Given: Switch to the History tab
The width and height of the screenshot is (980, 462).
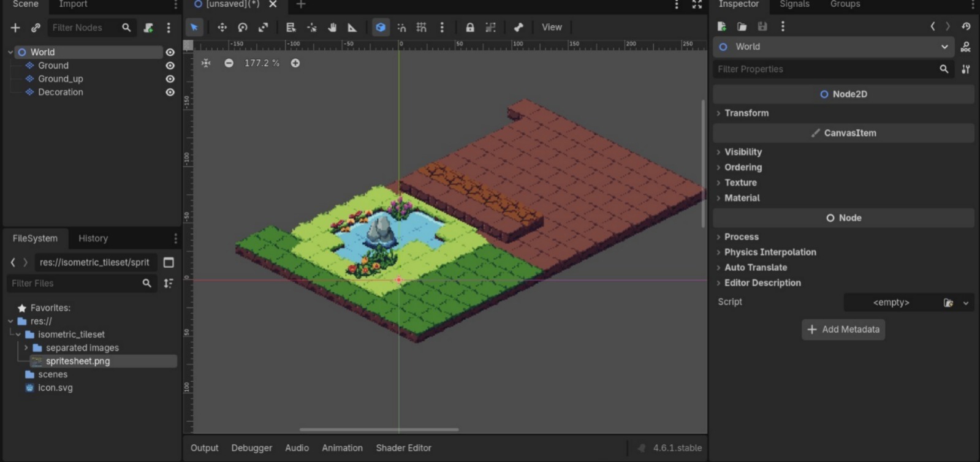Looking at the screenshot, I should click(93, 238).
